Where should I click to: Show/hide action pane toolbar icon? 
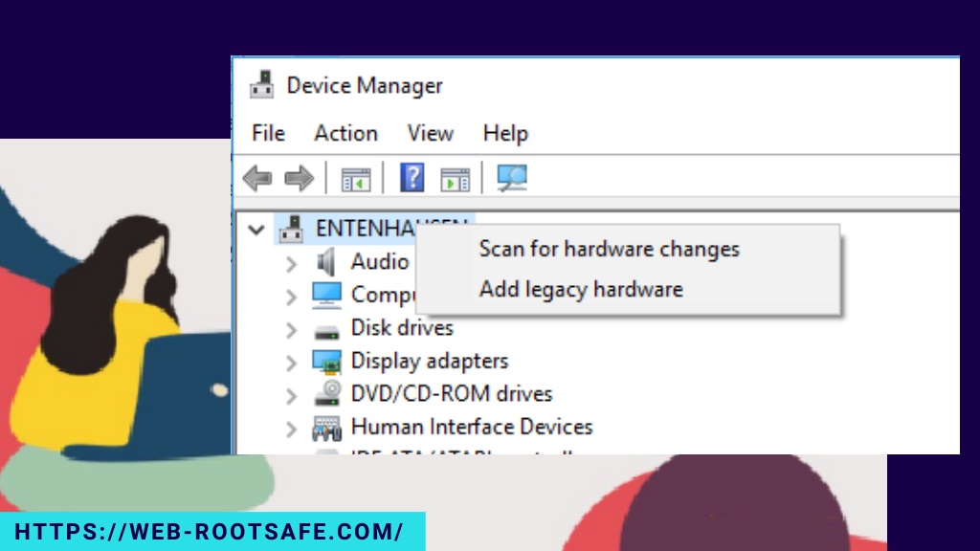(x=455, y=180)
